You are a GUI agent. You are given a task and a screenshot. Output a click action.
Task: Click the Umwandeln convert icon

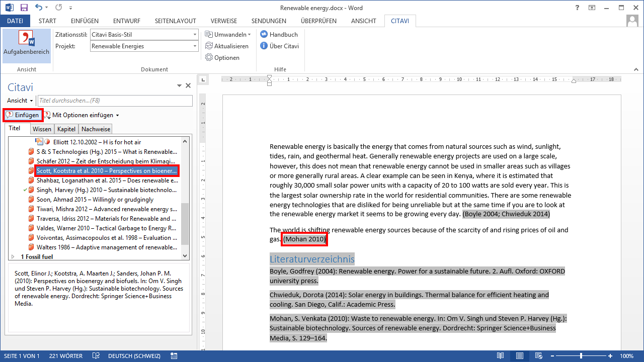coord(209,34)
